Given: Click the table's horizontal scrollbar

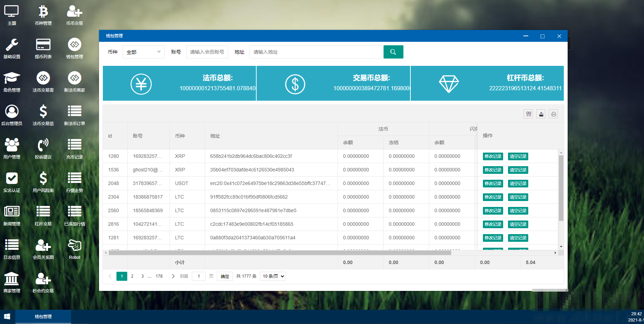Looking at the screenshot, I should point(279,253).
